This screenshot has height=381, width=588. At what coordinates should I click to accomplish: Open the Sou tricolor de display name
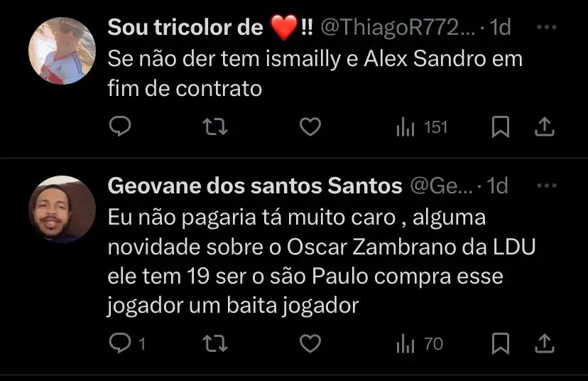[210, 27]
